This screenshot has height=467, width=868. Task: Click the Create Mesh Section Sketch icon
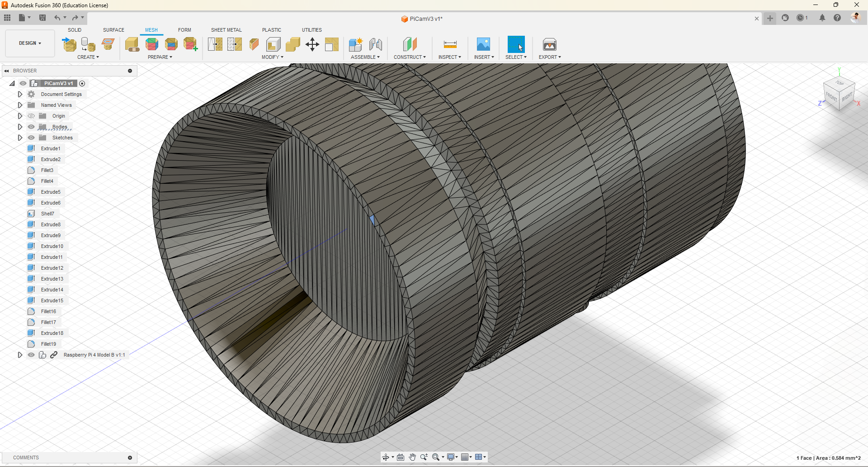108,44
